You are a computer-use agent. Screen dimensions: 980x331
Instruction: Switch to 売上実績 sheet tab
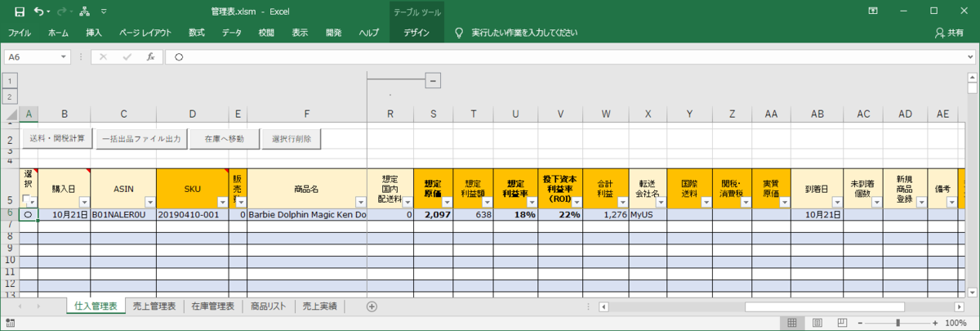(x=319, y=306)
